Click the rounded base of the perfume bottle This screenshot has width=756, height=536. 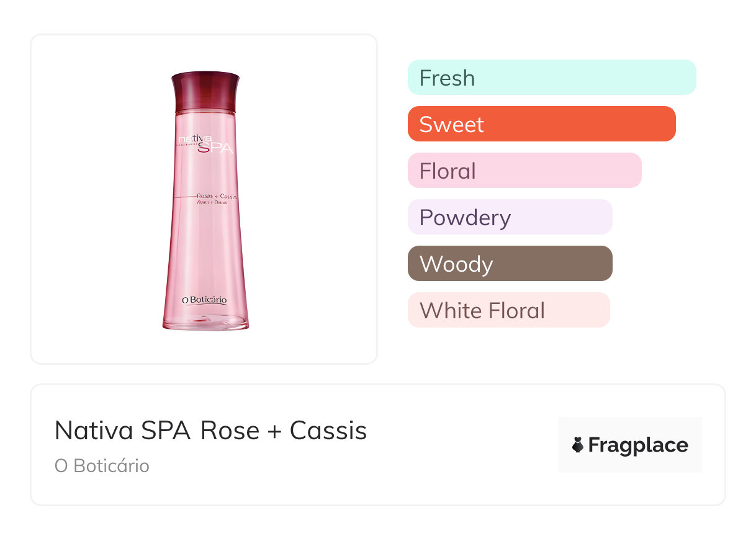(205, 322)
